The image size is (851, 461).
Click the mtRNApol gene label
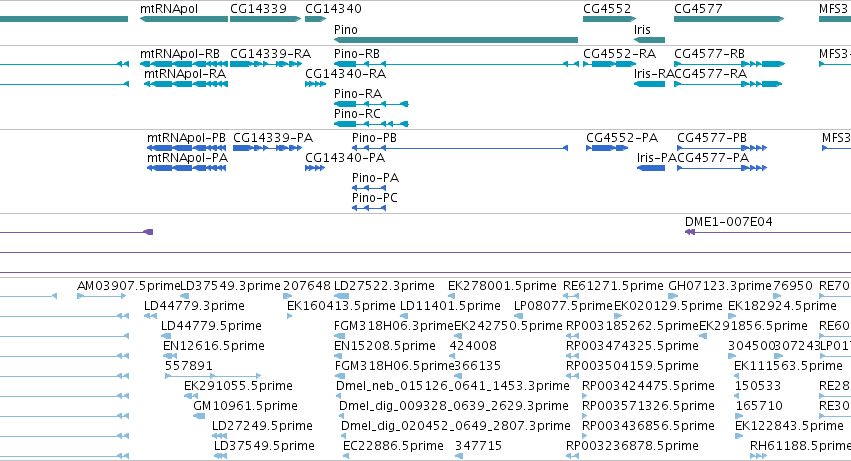pyautogui.click(x=169, y=9)
